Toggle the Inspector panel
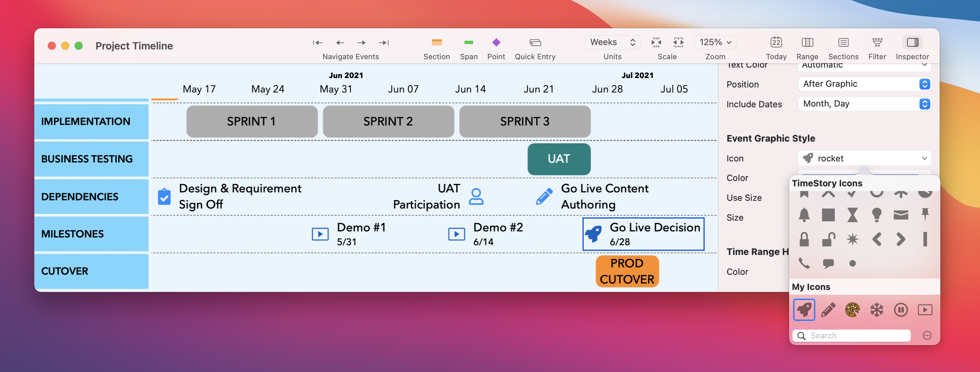This screenshot has height=372, width=980. pyautogui.click(x=912, y=43)
